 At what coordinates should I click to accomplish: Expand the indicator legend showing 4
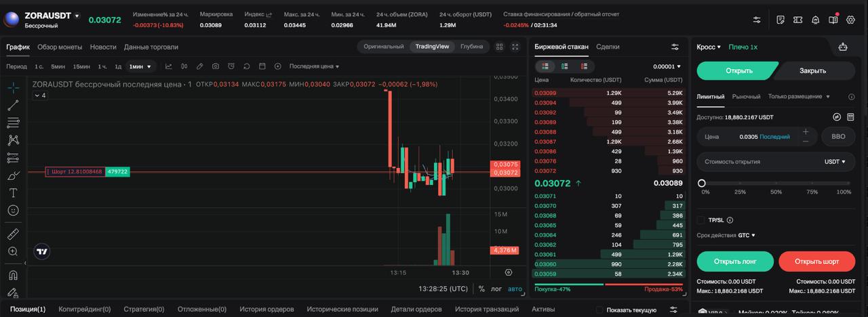[40, 96]
